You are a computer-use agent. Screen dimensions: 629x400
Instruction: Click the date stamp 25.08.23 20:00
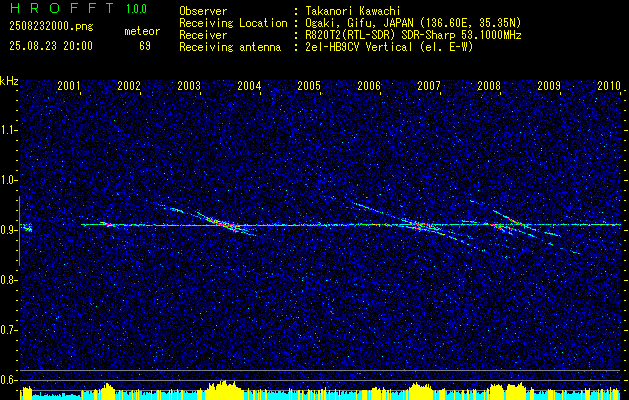click(x=51, y=46)
